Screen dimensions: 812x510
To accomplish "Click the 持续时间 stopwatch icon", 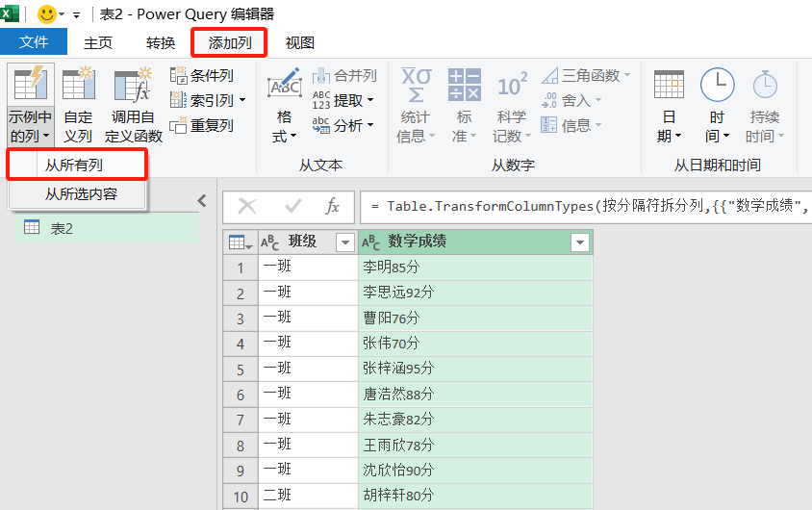I will point(765,85).
